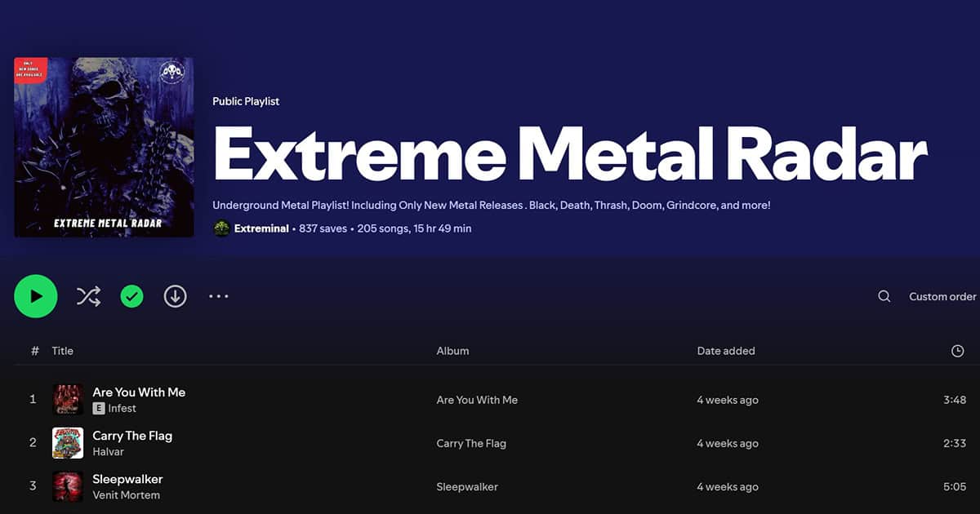Click the 5:05 duration value
The width and height of the screenshot is (980, 514).
(955, 486)
